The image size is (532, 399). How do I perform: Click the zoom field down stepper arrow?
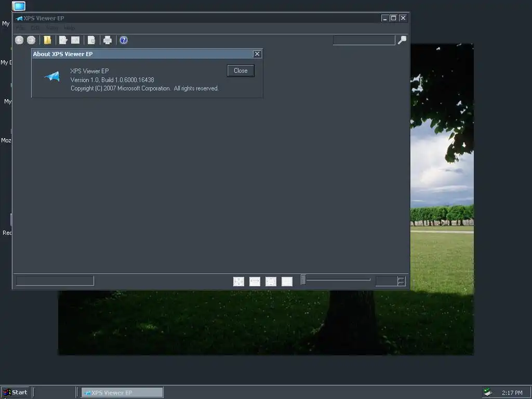tap(402, 283)
